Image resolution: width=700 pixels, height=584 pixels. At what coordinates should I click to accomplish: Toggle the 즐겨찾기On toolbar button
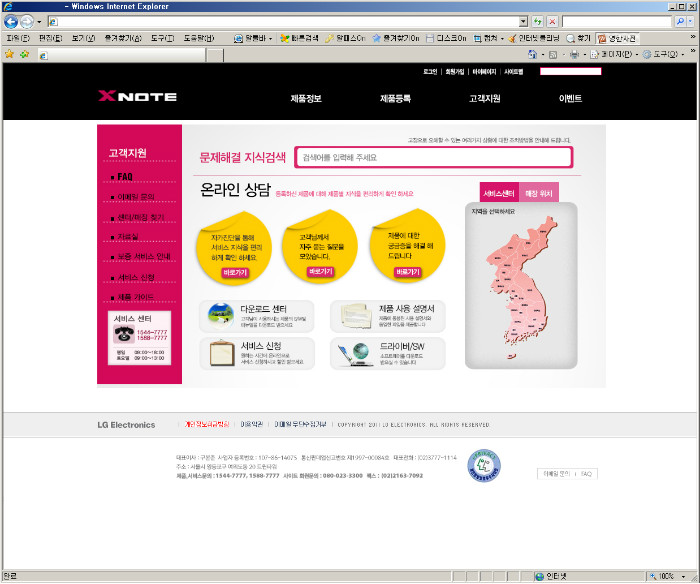[396, 38]
